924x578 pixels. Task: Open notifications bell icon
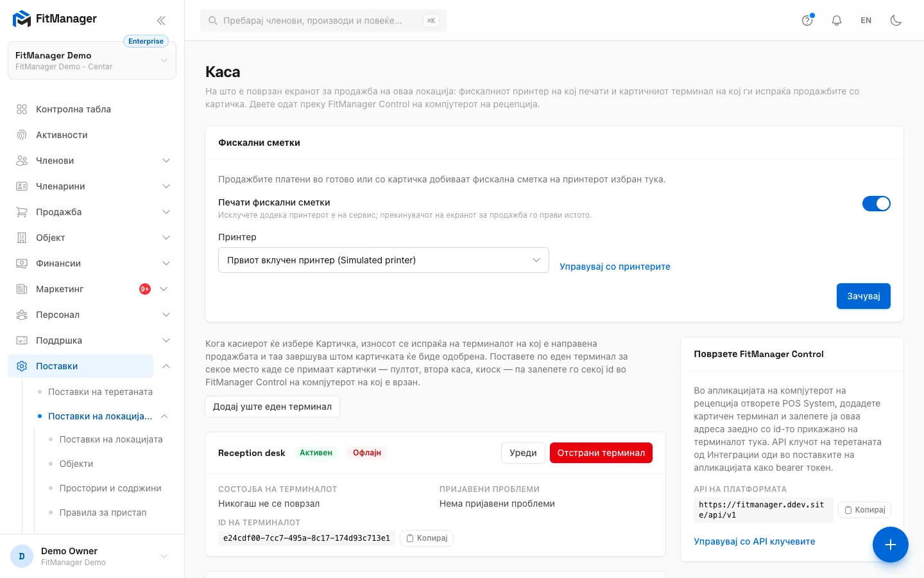[837, 21]
